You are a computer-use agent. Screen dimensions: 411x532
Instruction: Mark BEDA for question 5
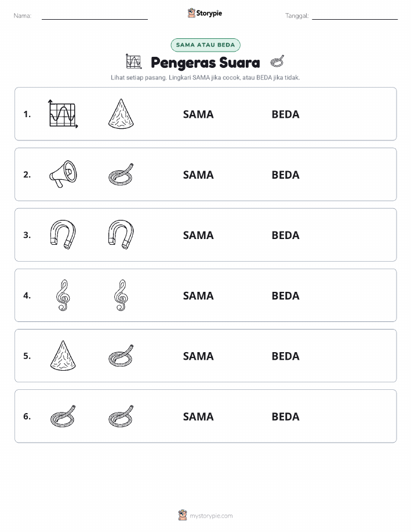[x=286, y=356]
